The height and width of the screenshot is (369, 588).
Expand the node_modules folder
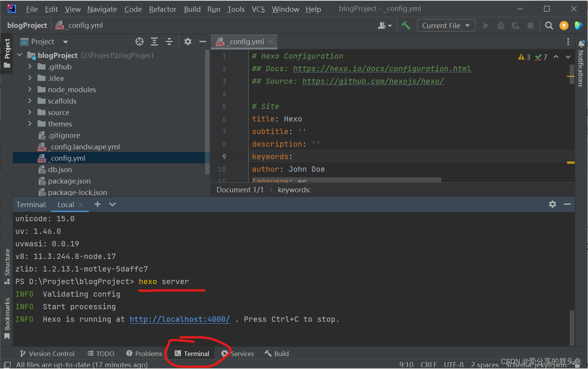point(30,89)
